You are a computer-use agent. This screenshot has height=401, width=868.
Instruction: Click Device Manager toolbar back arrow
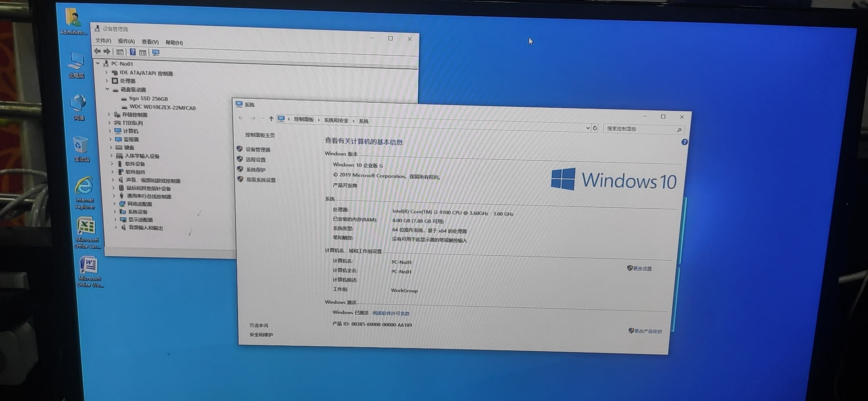97,51
